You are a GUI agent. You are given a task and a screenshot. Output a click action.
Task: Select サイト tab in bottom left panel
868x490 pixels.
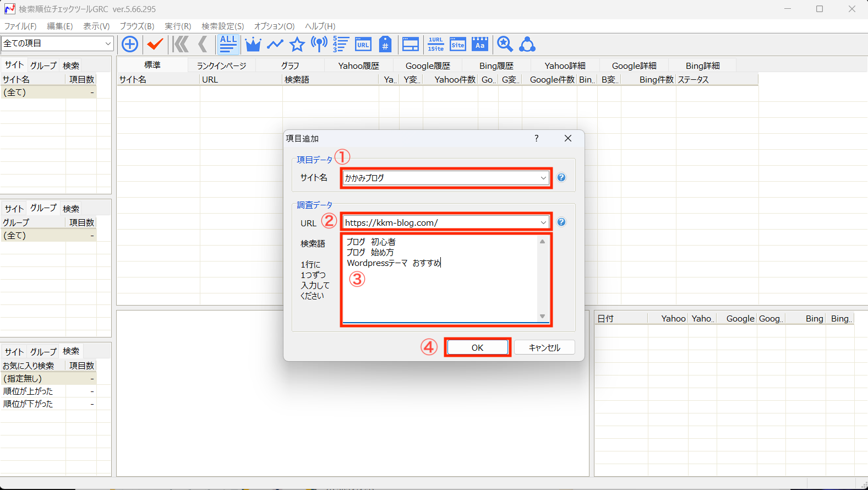(14, 351)
